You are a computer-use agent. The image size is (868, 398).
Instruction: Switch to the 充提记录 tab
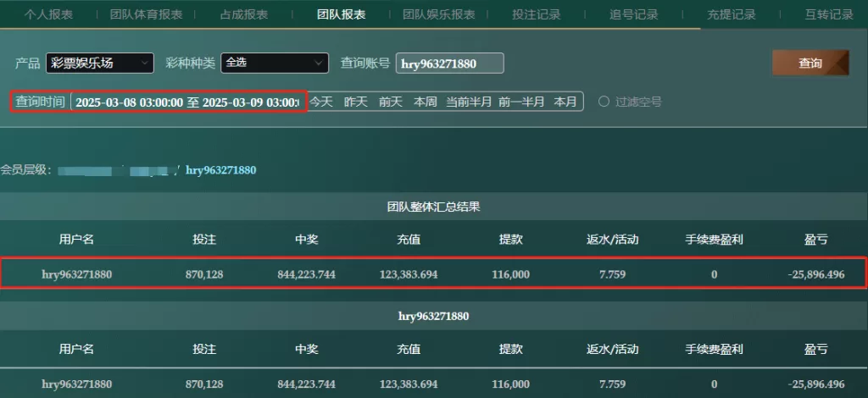tap(731, 14)
